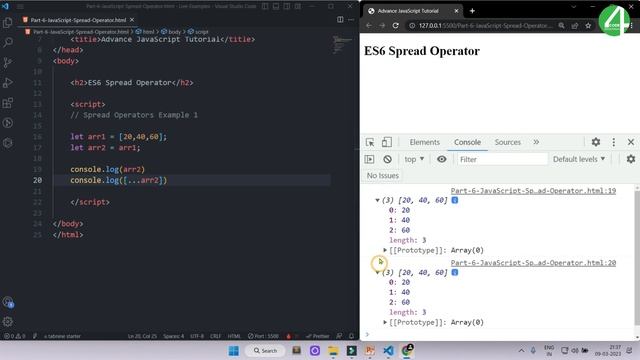The image size is (640, 360).
Task: Toggle the console sidebar
Action: coord(369,159)
